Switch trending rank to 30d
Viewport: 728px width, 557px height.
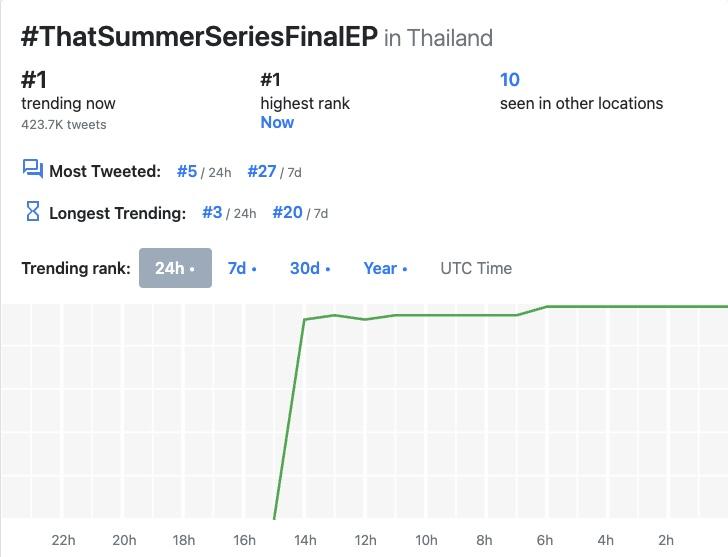[310, 268]
